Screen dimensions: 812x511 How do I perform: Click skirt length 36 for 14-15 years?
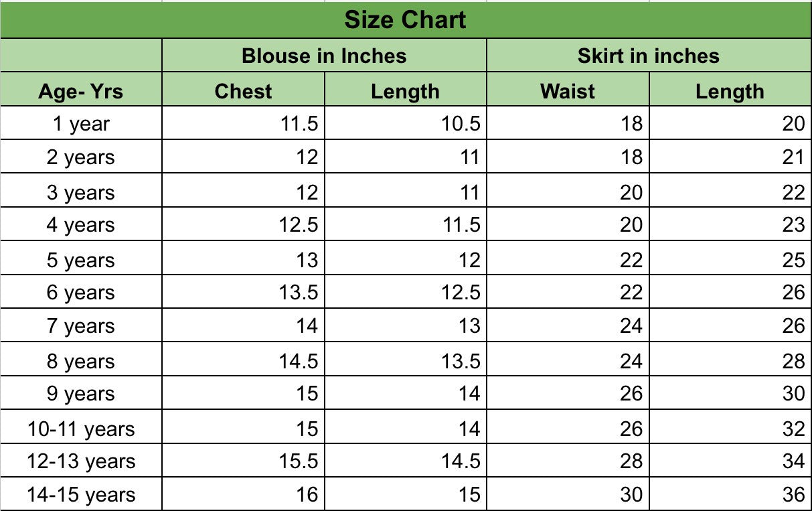[x=793, y=495]
